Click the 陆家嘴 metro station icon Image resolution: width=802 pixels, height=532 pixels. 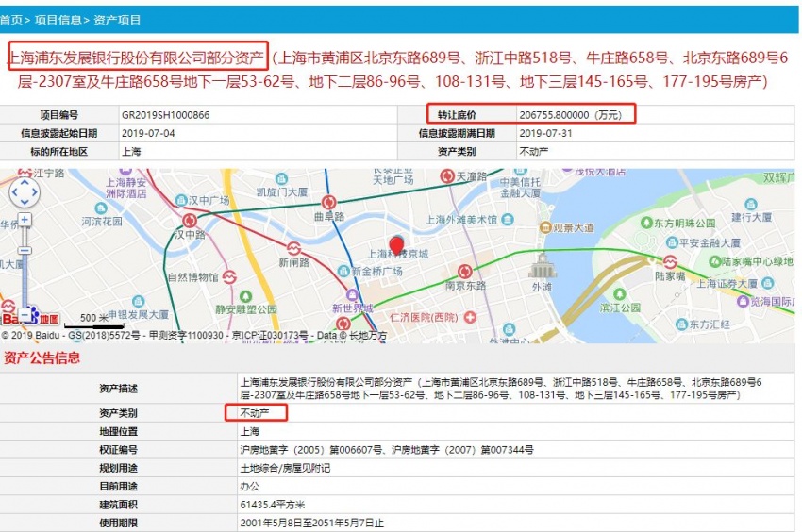coord(669,261)
